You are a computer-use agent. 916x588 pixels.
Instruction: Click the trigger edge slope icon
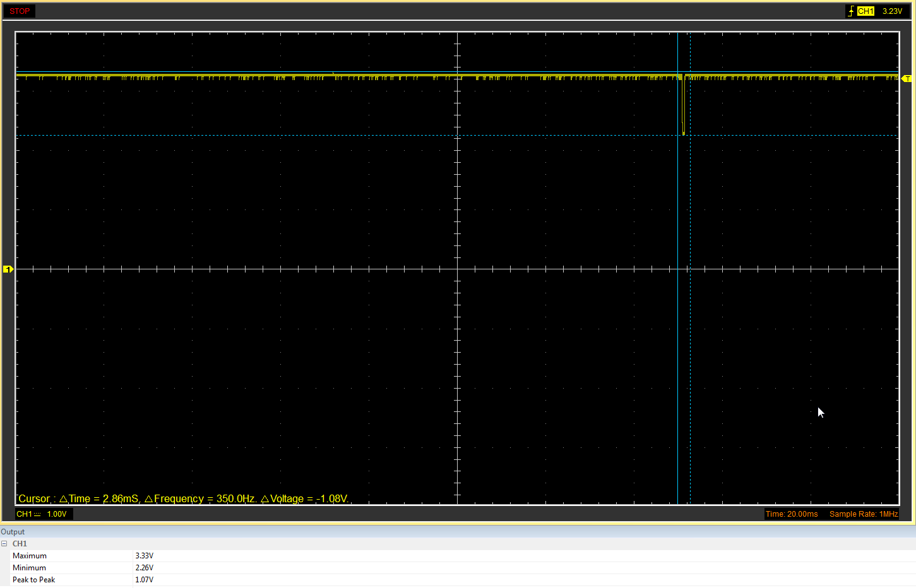coord(851,11)
